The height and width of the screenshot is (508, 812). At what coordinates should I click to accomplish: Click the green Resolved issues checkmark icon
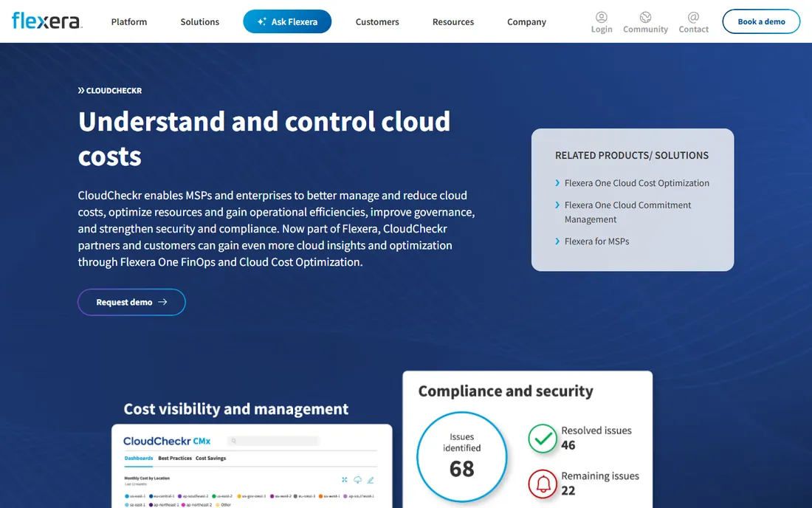pos(543,438)
